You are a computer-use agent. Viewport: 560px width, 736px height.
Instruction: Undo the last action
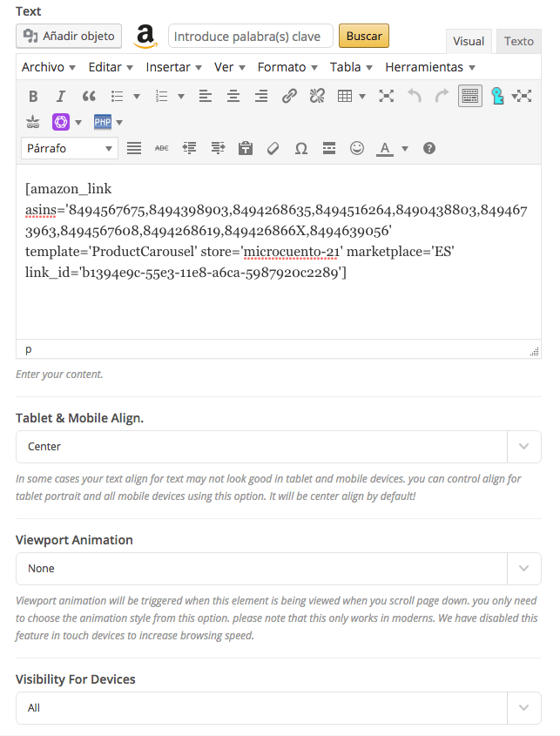coord(414,96)
